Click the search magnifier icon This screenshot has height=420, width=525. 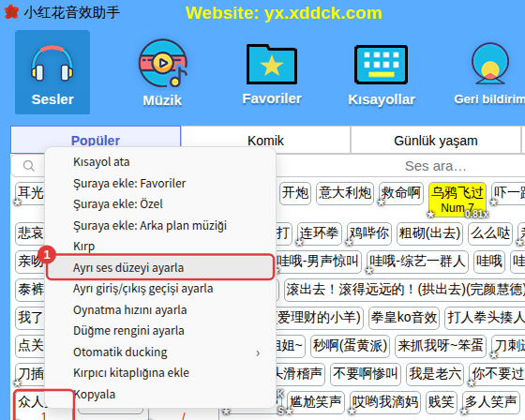pyautogui.click(x=29, y=166)
